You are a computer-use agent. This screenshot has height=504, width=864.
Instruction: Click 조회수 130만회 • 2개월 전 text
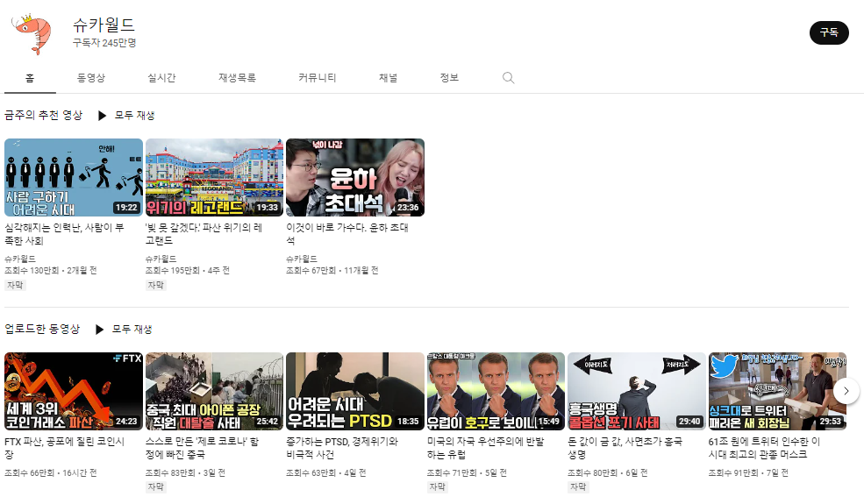[51, 271]
